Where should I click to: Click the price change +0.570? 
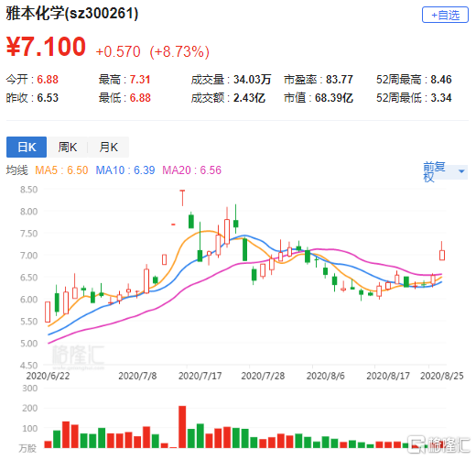[x=118, y=51]
